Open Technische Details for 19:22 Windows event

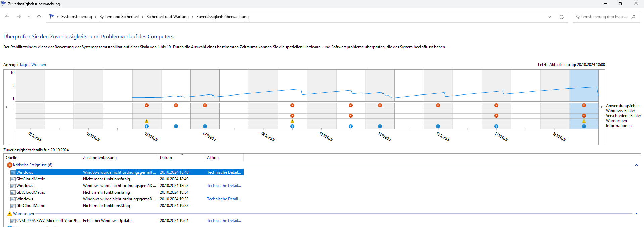coord(224,199)
